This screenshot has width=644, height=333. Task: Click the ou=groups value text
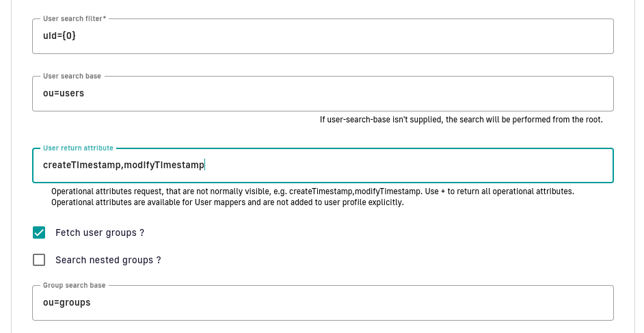tap(66, 303)
